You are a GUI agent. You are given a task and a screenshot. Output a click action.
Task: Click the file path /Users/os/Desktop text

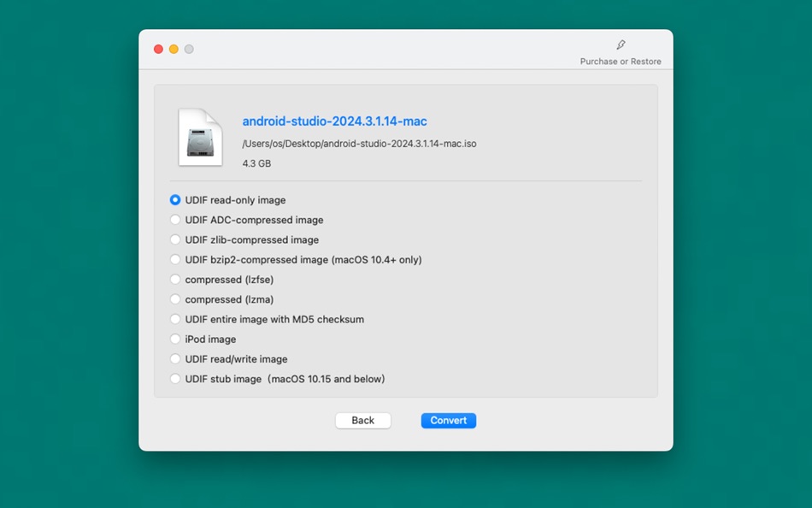click(x=359, y=144)
